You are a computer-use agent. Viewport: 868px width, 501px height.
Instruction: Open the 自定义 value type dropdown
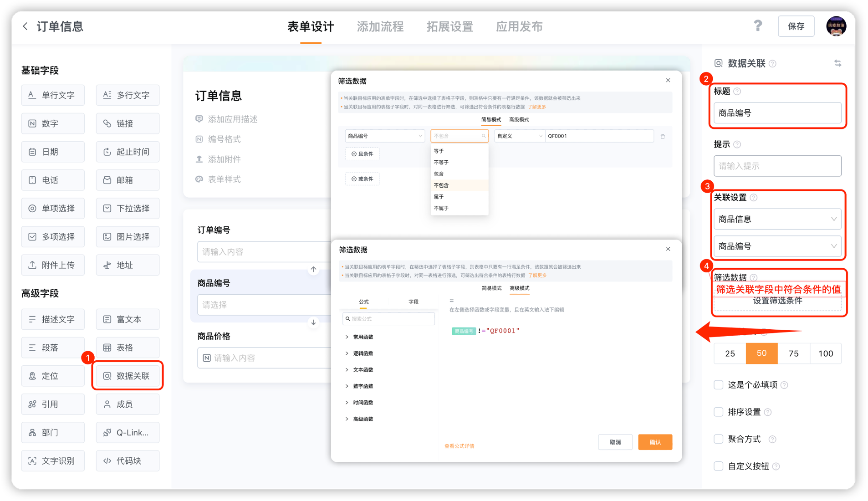point(520,136)
